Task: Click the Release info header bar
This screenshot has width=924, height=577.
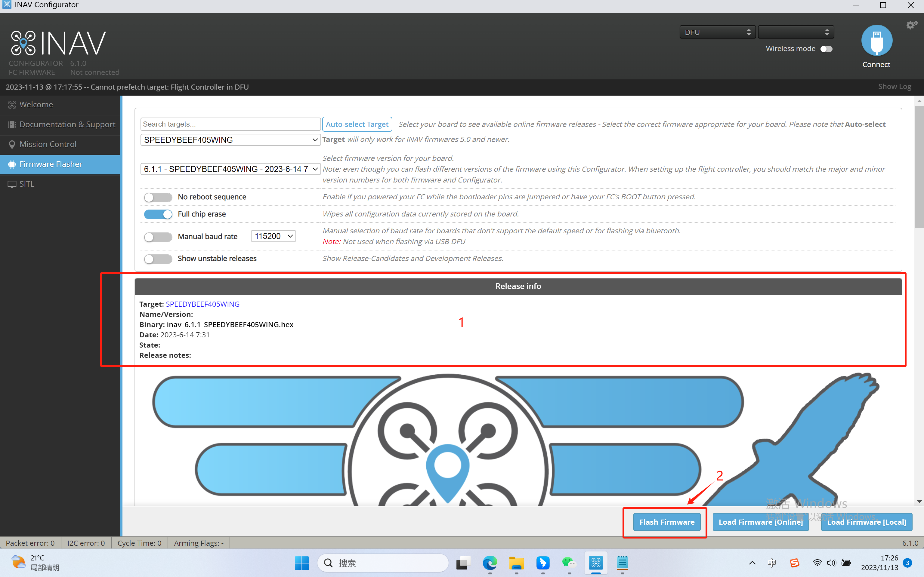Action: [518, 286]
